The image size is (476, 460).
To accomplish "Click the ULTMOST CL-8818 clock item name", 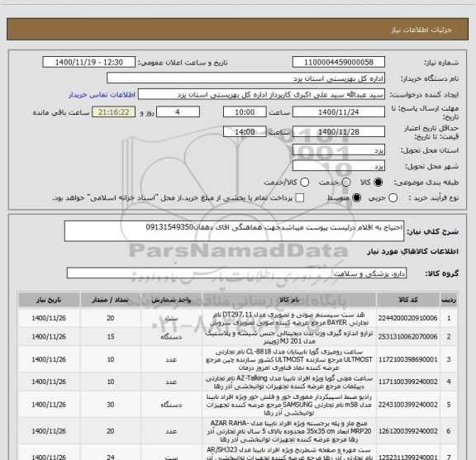I will click(x=289, y=359).
